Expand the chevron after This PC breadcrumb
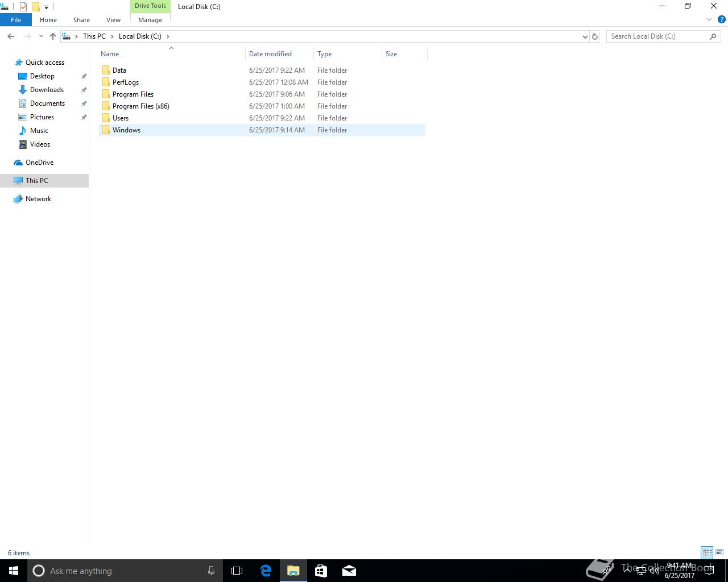Image resolution: width=728 pixels, height=582 pixels. point(112,36)
